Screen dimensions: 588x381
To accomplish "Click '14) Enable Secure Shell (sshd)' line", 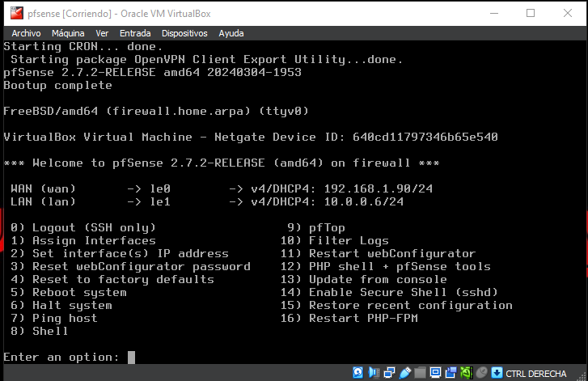I will [x=389, y=293].
